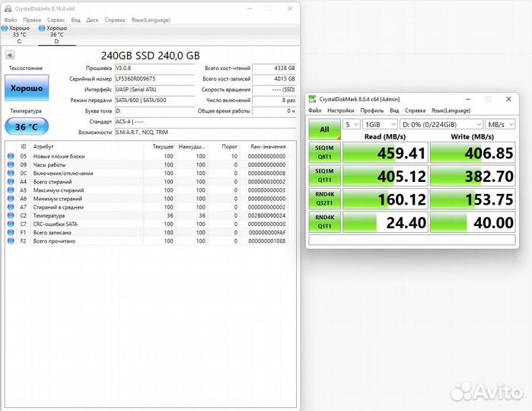Viewport: 532px width, 411px height.
Task: Click raw value 002B00090024 in Температура row
Action: [266, 215]
